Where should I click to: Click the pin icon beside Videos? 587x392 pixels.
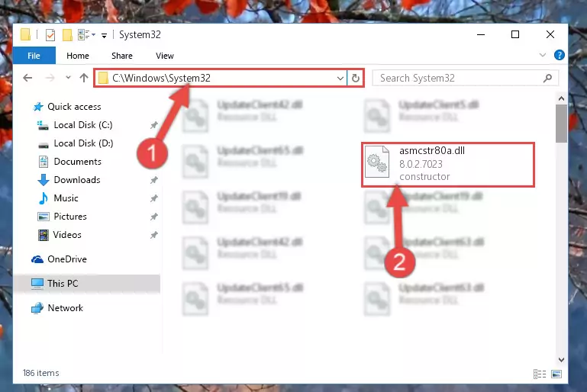[154, 235]
